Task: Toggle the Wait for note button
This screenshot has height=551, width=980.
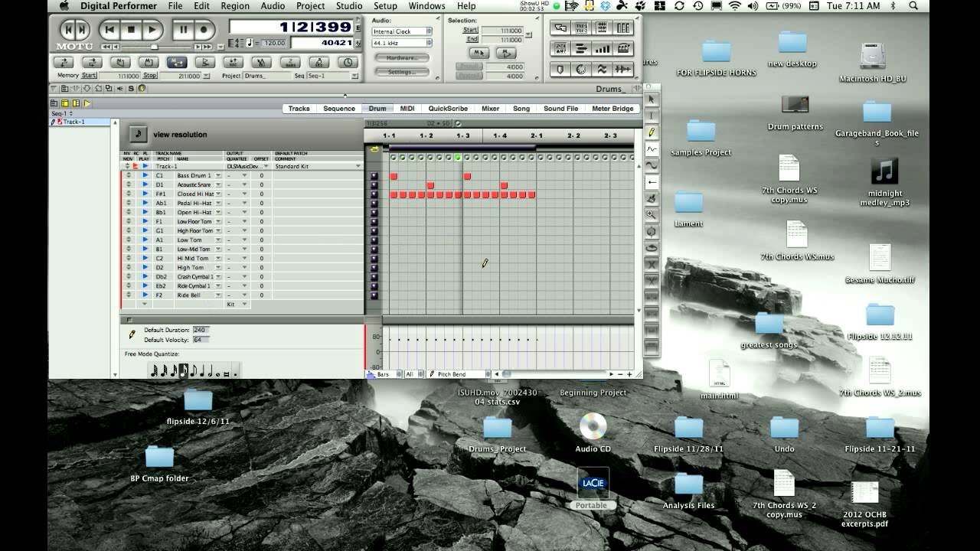Action: point(318,62)
